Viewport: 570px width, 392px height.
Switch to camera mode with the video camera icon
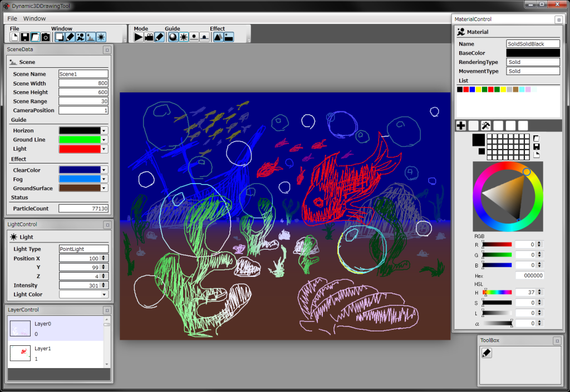(149, 37)
